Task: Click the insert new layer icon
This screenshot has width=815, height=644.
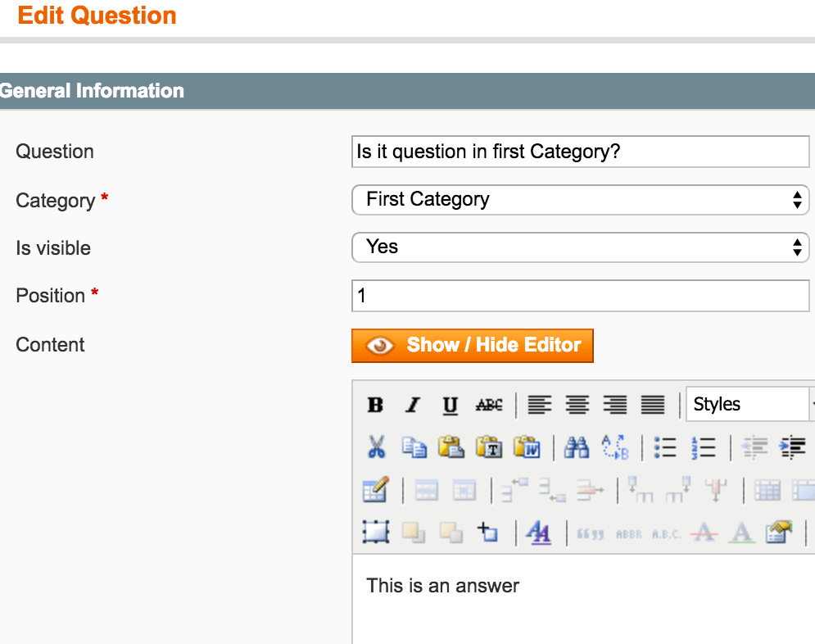Action: (375, 533)
